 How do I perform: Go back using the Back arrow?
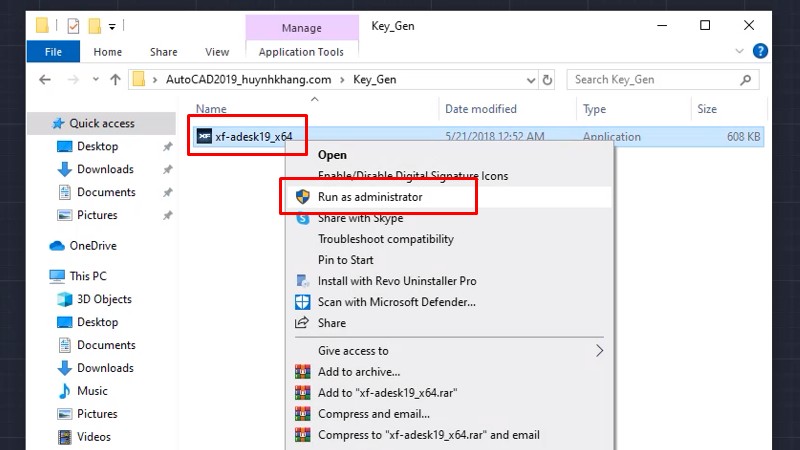45,79
